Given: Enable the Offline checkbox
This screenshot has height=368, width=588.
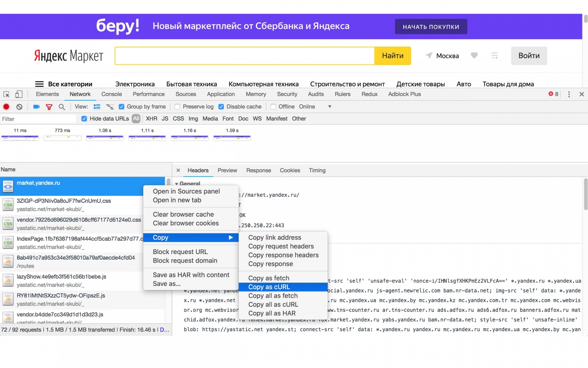Looking at the screenshot, I should click(x=273, y=107).
